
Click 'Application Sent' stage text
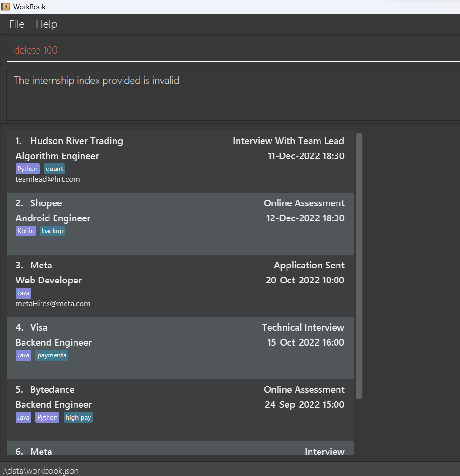tap(309, 266)
